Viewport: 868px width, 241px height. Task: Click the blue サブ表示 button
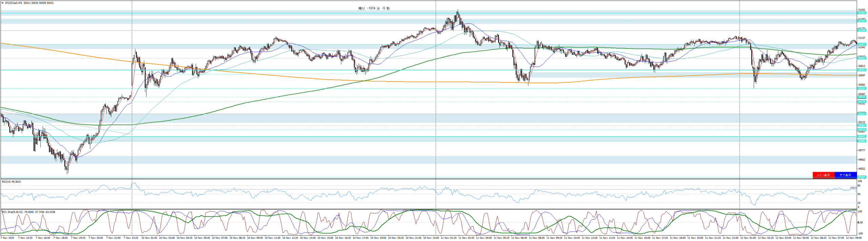click(x=845, y=175)
